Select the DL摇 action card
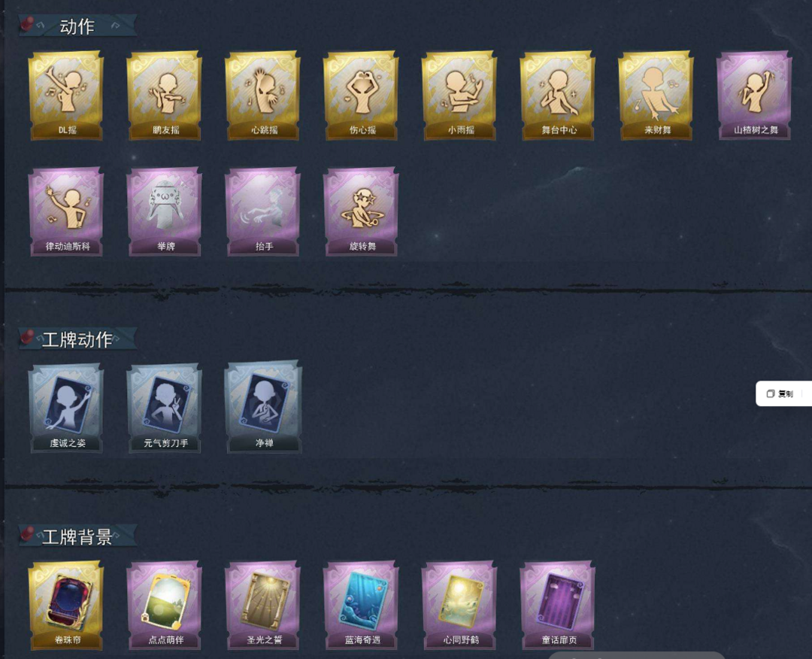This screenshot has width=812, height=659. [66, 96]
